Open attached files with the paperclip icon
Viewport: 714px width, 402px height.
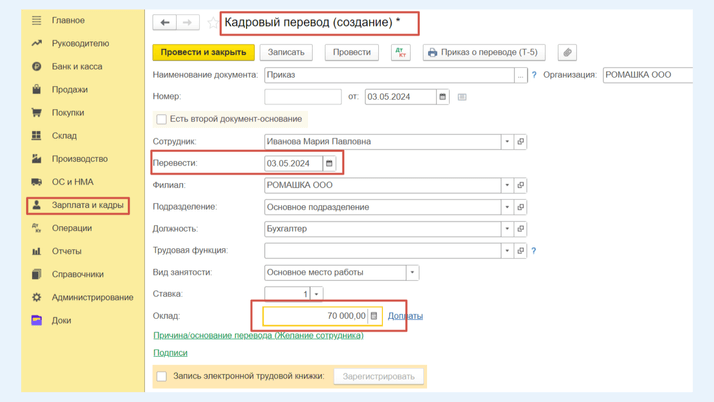[x=567, y=52]
